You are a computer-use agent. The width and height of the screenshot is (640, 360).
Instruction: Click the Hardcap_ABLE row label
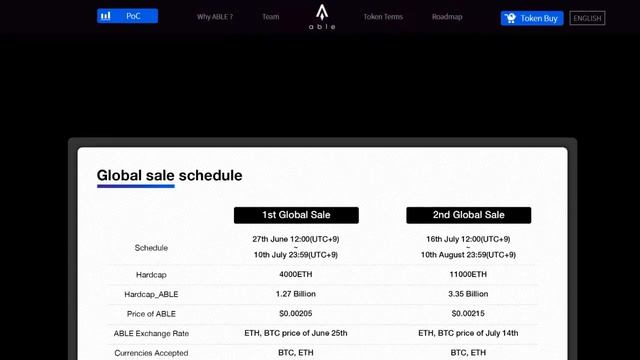(151, 294)
